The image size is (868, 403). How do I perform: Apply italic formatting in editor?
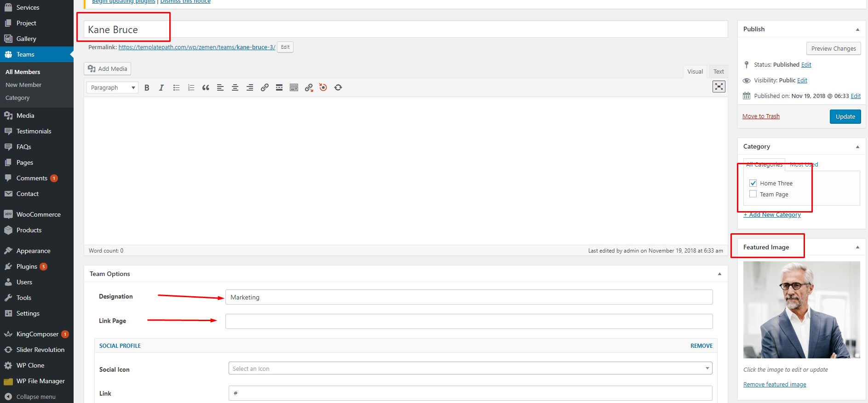[x=161, y=88]
